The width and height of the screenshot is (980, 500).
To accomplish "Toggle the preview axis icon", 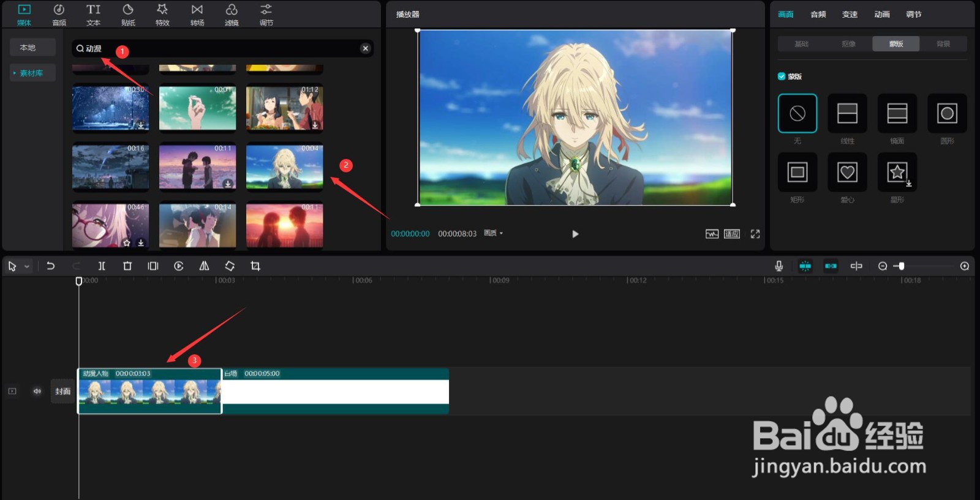I will pyautogui.click(x=856, y=266).
